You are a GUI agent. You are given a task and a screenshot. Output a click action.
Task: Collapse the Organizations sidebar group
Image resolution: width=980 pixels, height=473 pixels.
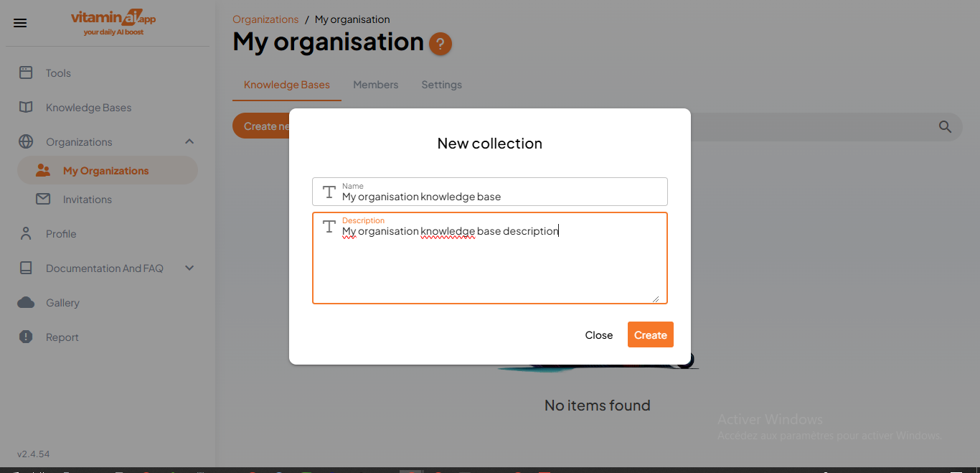pyautogui.click(x=189, y=141)
